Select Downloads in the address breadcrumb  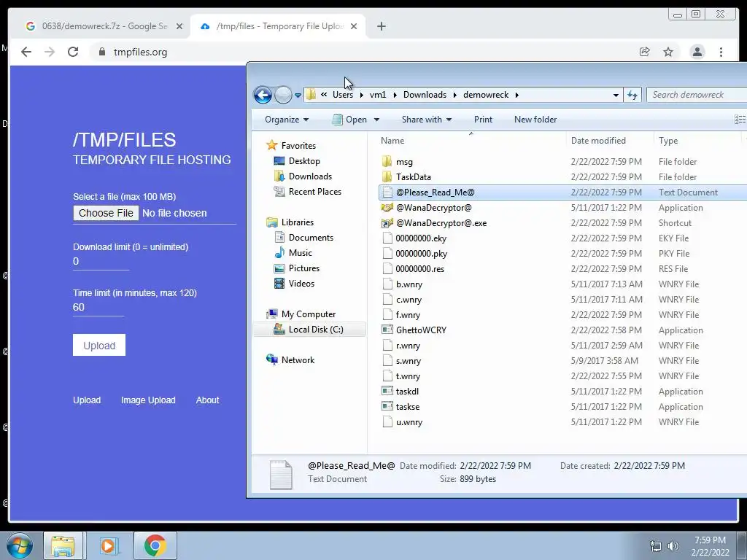click(425, 95)
